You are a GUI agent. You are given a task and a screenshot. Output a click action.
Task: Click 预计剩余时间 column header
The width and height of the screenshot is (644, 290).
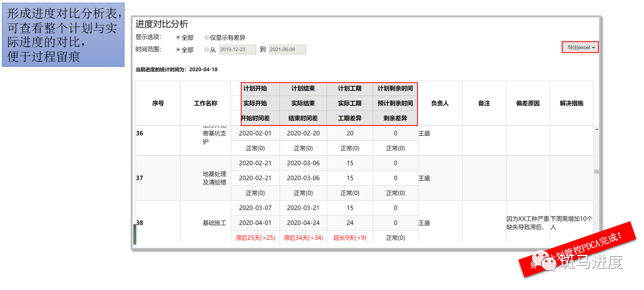(x=395, y=103)
